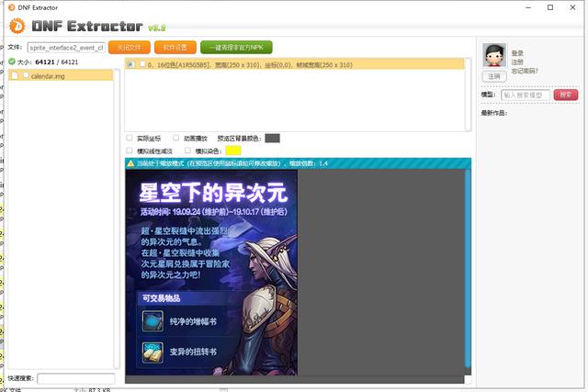
Task: Open the grey preview background color swatch
Action: pyautogui.click(x=272, y=139)
